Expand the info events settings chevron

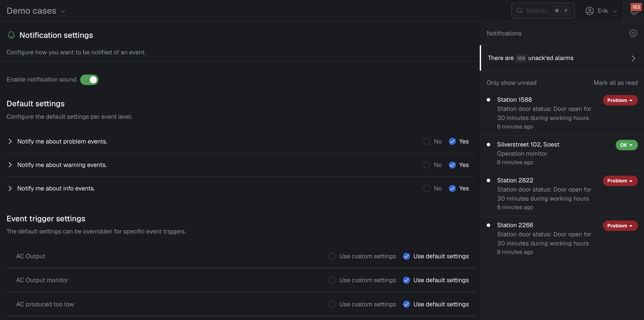click(10, 188)
